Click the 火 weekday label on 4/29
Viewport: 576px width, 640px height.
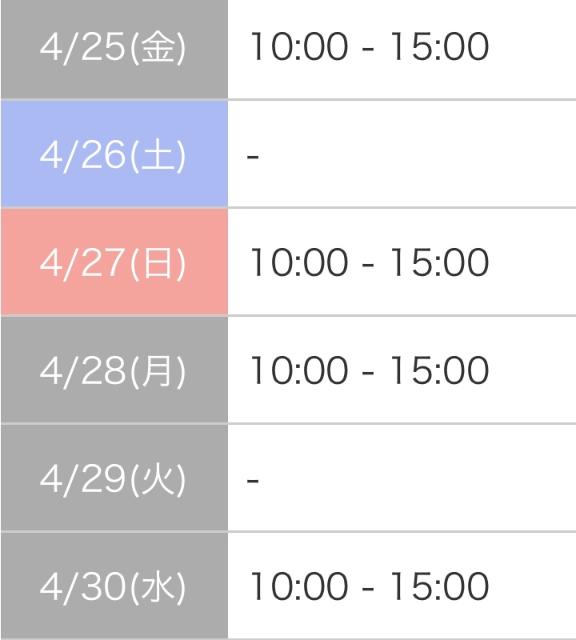[x=157, y=479]
